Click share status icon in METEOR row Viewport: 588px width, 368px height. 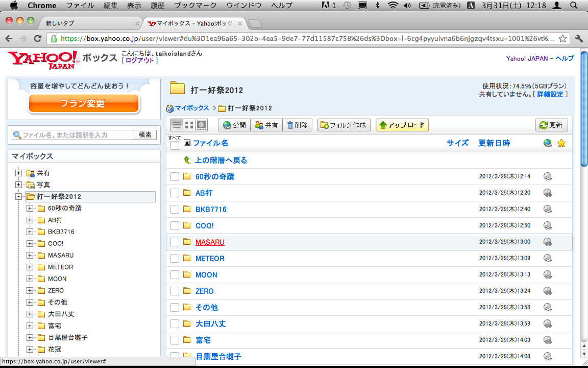coord(548,258)
